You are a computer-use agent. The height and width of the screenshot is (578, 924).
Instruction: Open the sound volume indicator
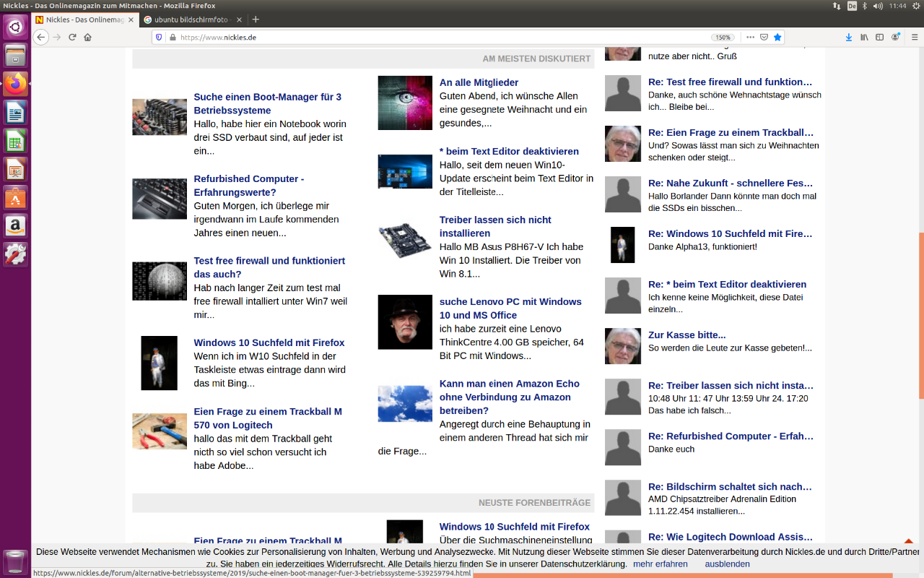tap(878, 6)
